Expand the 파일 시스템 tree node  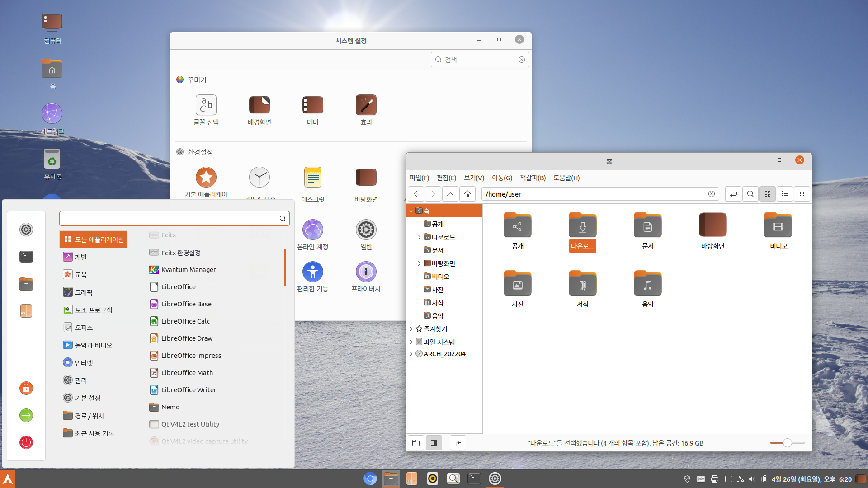(x=411, y=342)
